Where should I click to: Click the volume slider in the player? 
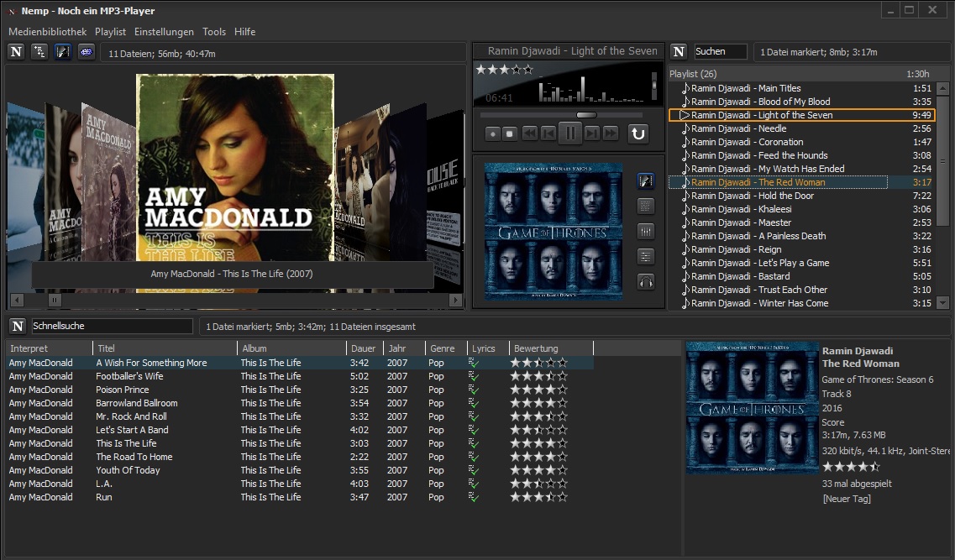(x=654, y=86)
